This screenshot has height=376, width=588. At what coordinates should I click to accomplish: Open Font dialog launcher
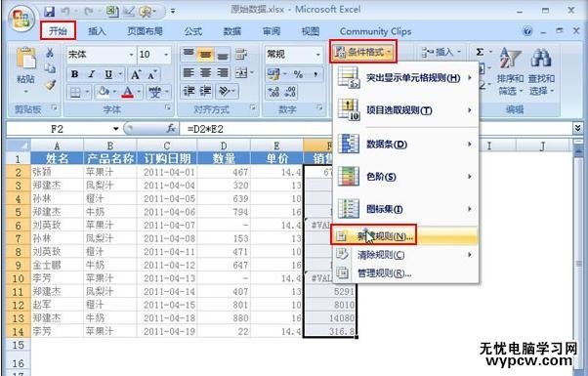(167, 108)
